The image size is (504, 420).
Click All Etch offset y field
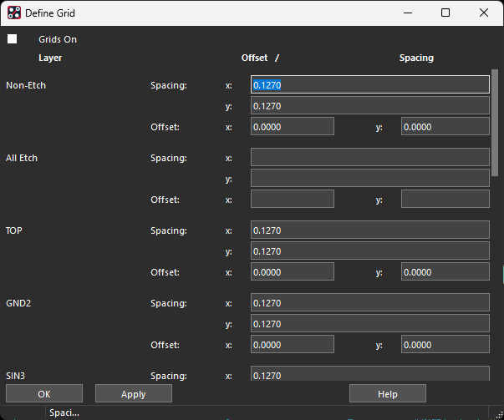click(x=445, y=199)
